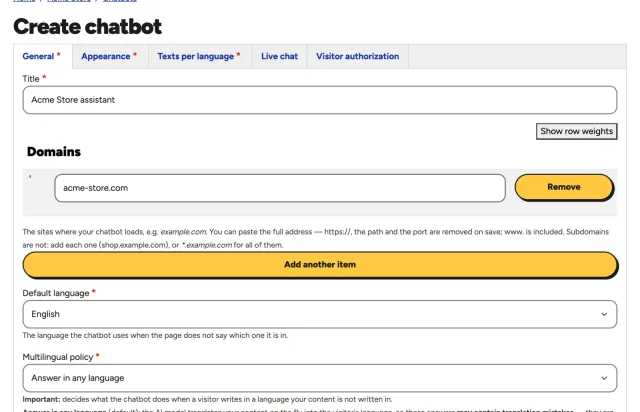Click the Default language label
Viewport: 640px width, 412px height.
point(56,293)
